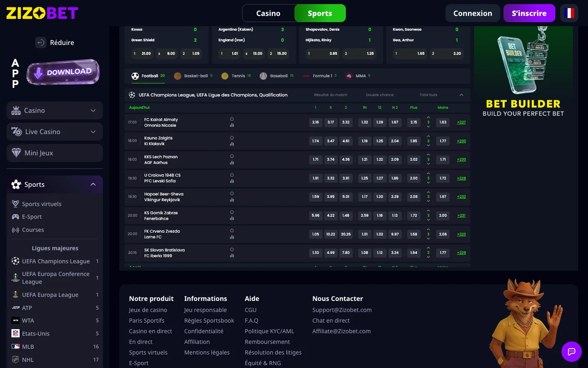Viewport: 588px width, 368px height.
Task: Favorite the KS Gornik Zabrze match
Action: point(232,212)
